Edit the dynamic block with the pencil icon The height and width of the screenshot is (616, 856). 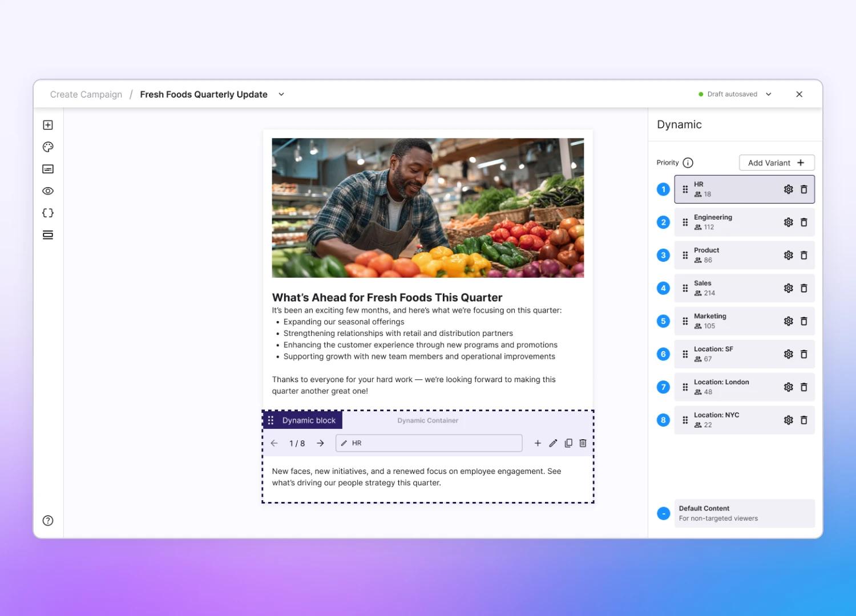tap(552, 443)
